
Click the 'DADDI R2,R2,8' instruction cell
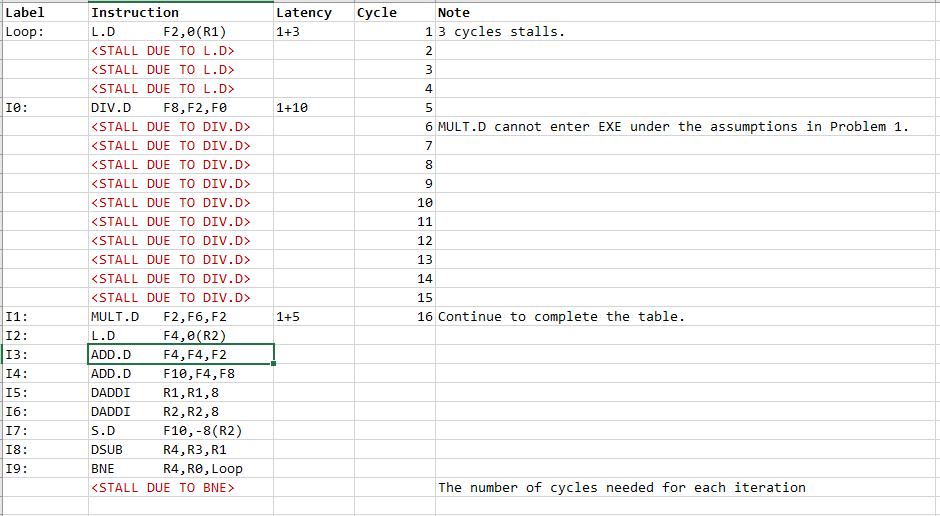pos(181,412)
